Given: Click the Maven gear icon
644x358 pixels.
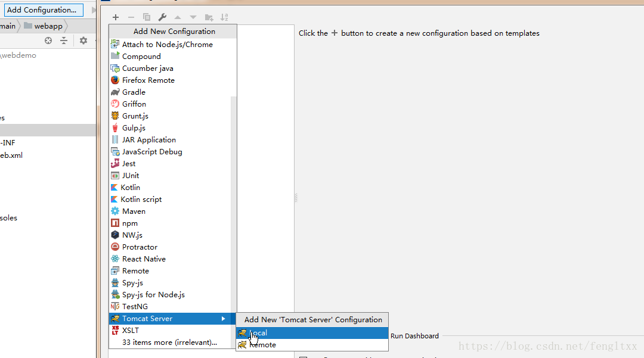Looking at the screenshot, I should [x=115, y=211].
